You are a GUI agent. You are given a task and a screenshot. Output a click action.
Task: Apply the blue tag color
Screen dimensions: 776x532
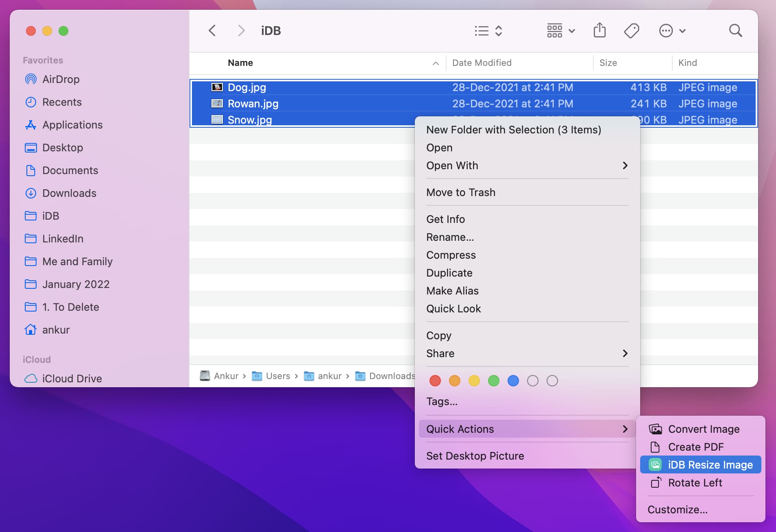click(x=513, y=381)
